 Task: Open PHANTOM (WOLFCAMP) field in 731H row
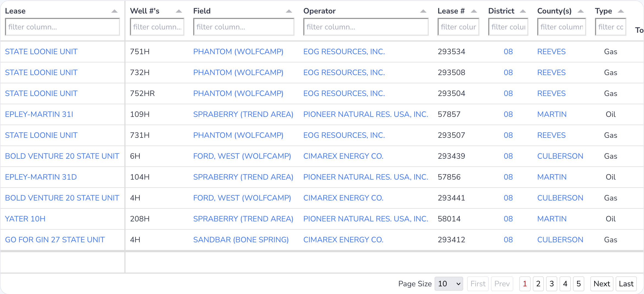pyautogui.click(x=238, y=135)
